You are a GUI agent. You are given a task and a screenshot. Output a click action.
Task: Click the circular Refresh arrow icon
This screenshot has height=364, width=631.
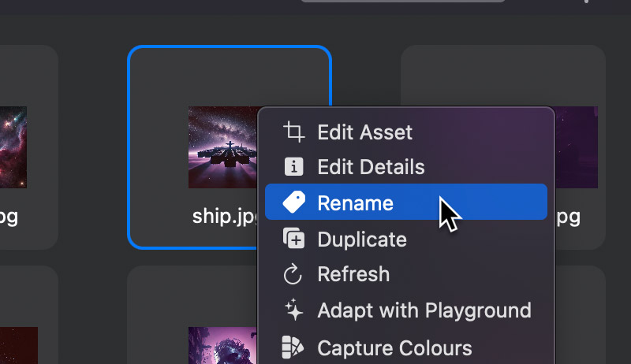(x=293, y=274)
